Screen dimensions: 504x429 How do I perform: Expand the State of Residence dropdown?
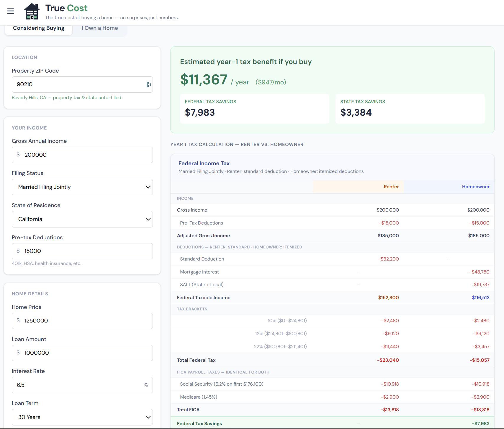tap(82, 219)
